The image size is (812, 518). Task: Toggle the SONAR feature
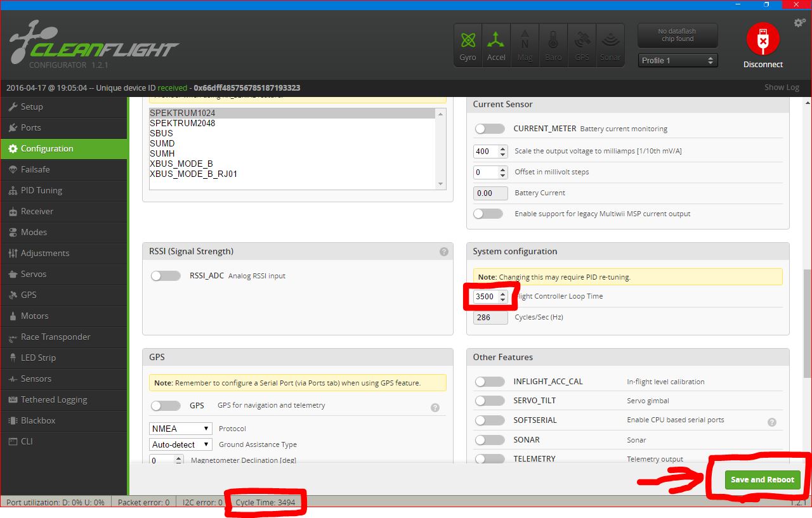pos(488,439)
